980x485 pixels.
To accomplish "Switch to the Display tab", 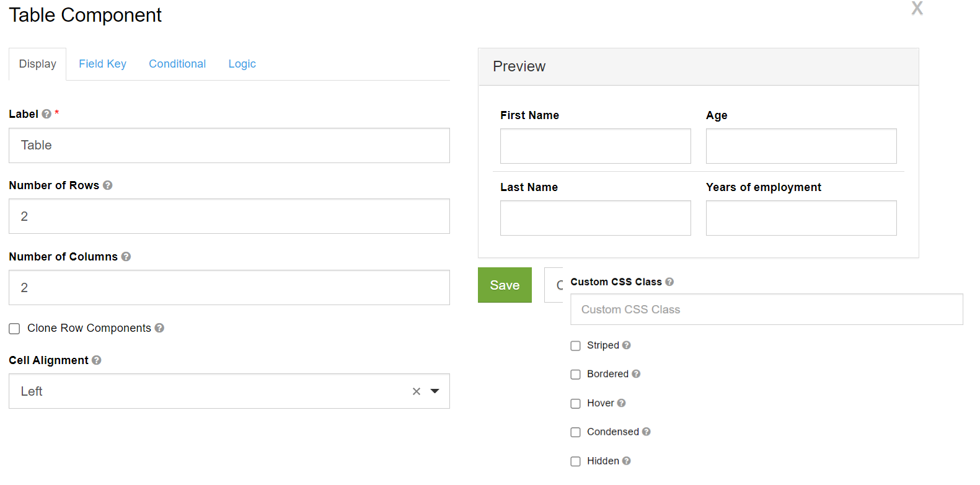I will pos(38,64).
